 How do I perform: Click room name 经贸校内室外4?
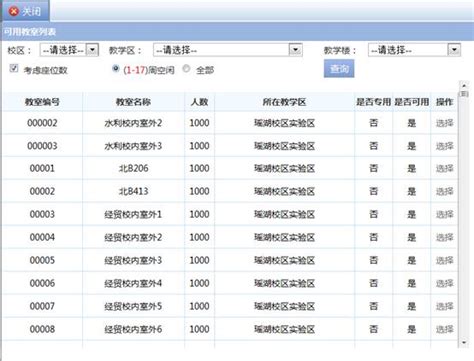point(133,283)
